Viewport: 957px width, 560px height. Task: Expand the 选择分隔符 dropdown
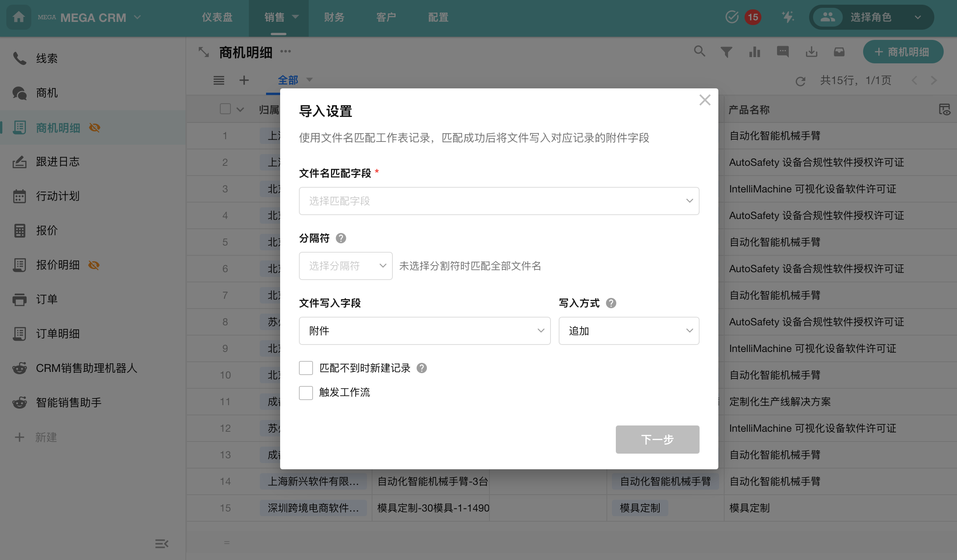[345, 266]
